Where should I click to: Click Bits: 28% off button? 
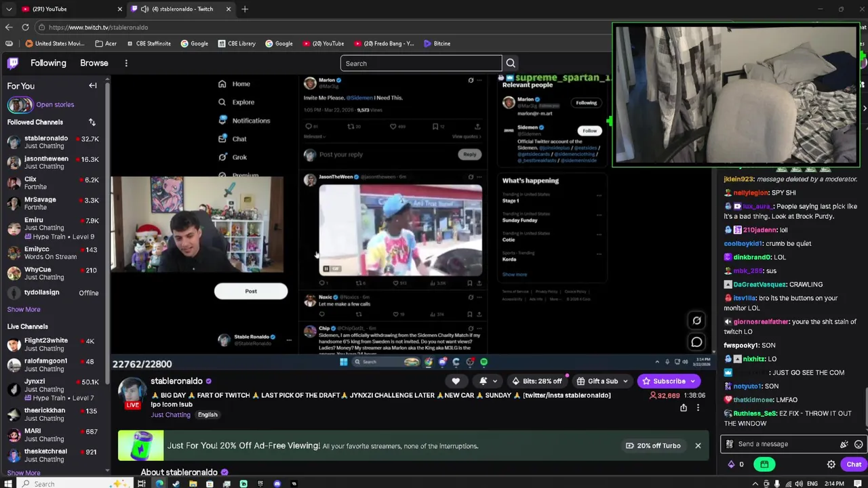click(537, 381)
